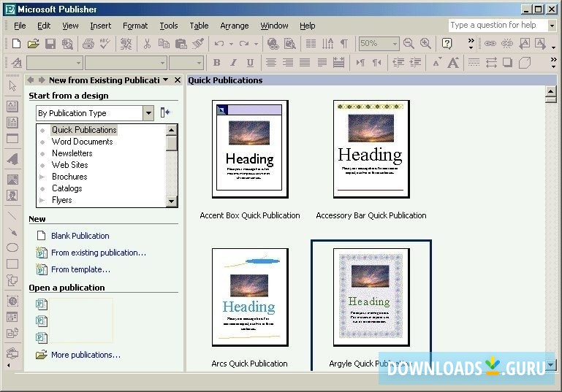Open the File menu
This screenshot has height=392, width=562.
(x=20, y=26)
